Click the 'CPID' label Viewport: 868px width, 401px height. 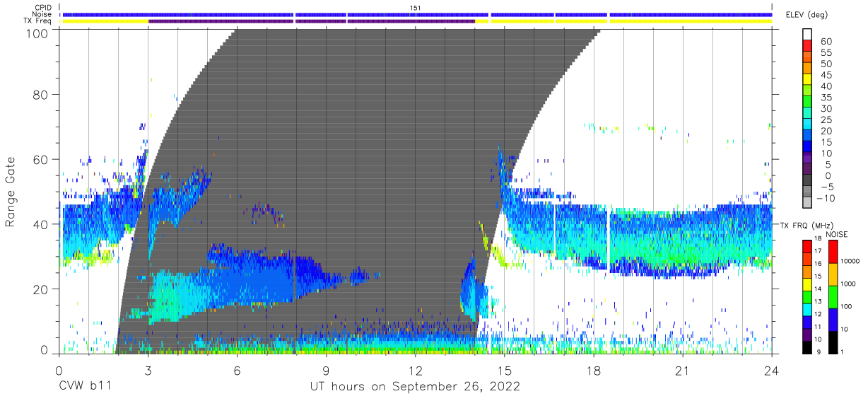coord(42,8)
